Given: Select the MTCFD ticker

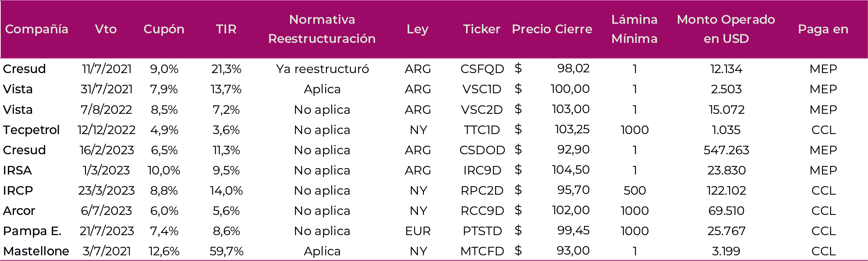Looking at the screenshot, I should [482, 251].
